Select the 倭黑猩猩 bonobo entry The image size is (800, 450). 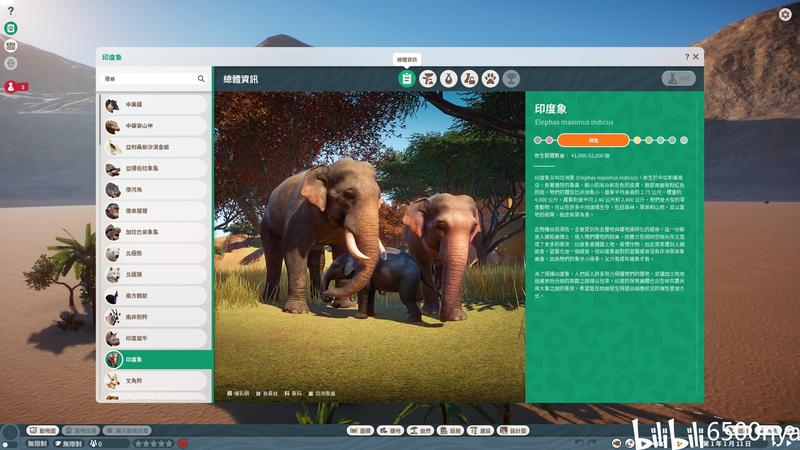click(155, 211)
